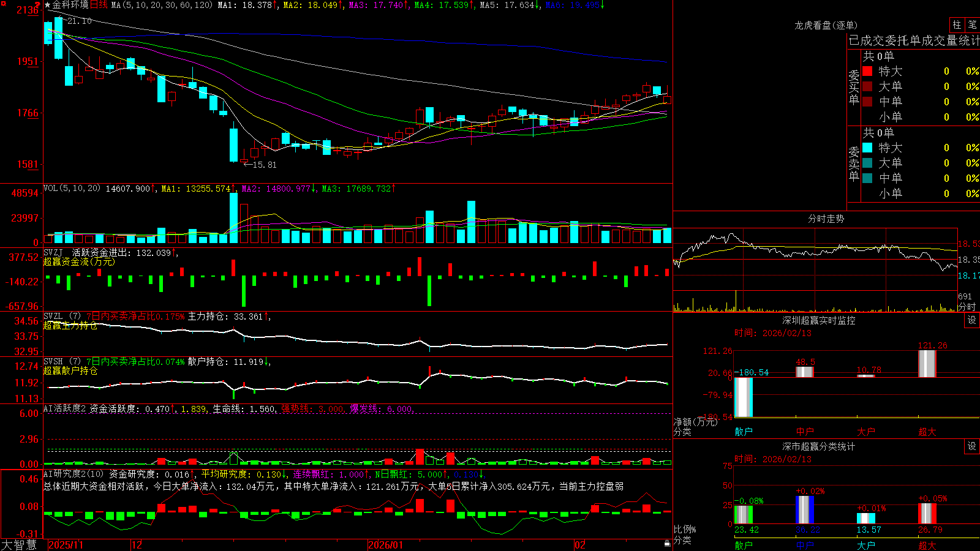The height and width of the screenshot is (551, 980).
Task: Click teal 大单 sell-order color swatch
Action: pyautogui.click(x=867, y=163)
